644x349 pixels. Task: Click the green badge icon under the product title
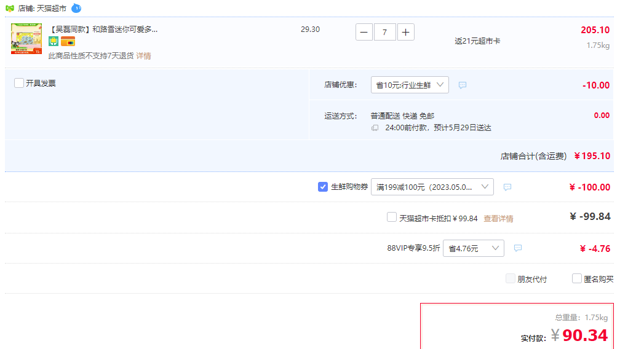(x=54, y=41)
